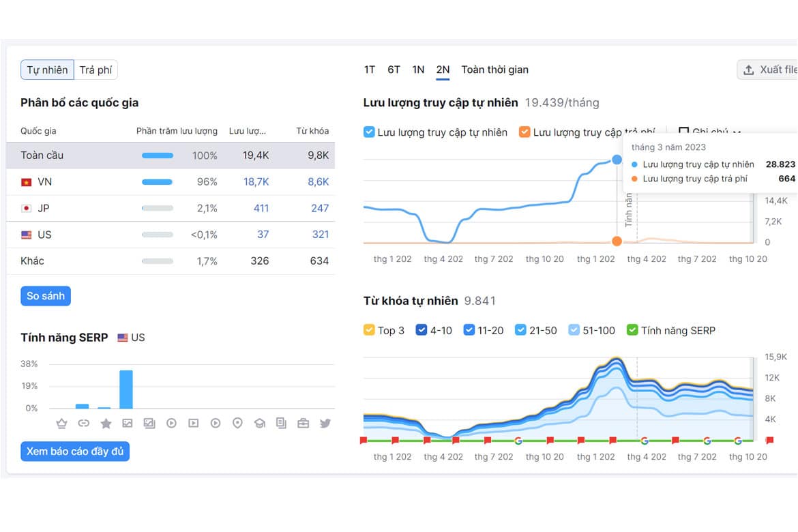Viewport: 798px width, 532px height.
Task: Click the US flag in the country table
Action: (27, 235)
